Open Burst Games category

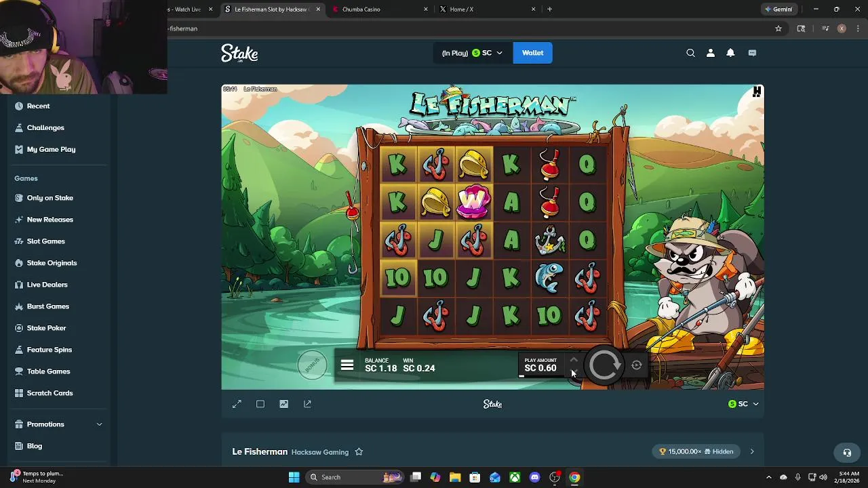click(47, 306)
